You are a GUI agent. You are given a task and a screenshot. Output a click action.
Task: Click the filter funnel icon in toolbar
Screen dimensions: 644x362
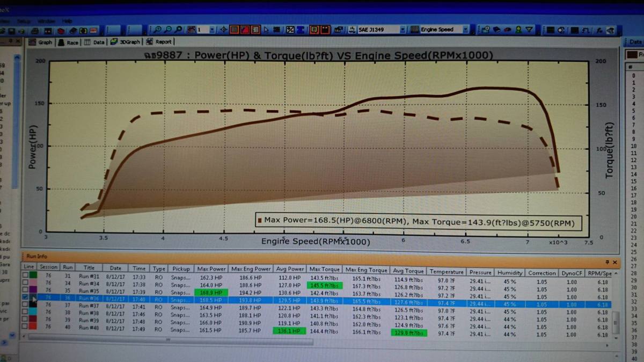528,30
